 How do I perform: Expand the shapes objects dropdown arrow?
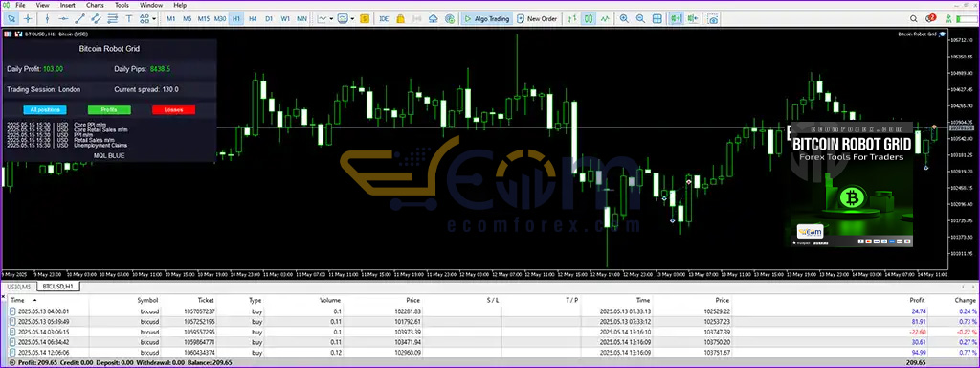(154, 19)
